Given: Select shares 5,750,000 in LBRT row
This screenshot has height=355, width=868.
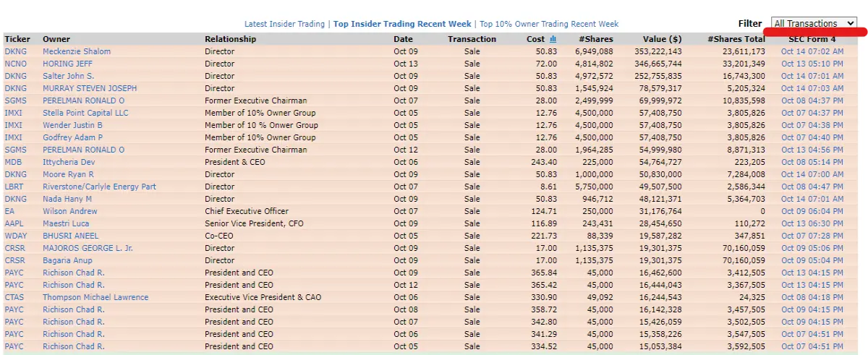Looking at the screenshot, I should 595,187.
